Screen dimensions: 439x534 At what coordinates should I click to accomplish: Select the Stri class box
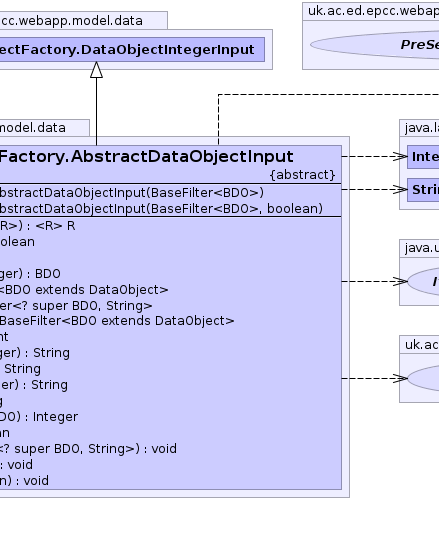(x=423, y=190)
